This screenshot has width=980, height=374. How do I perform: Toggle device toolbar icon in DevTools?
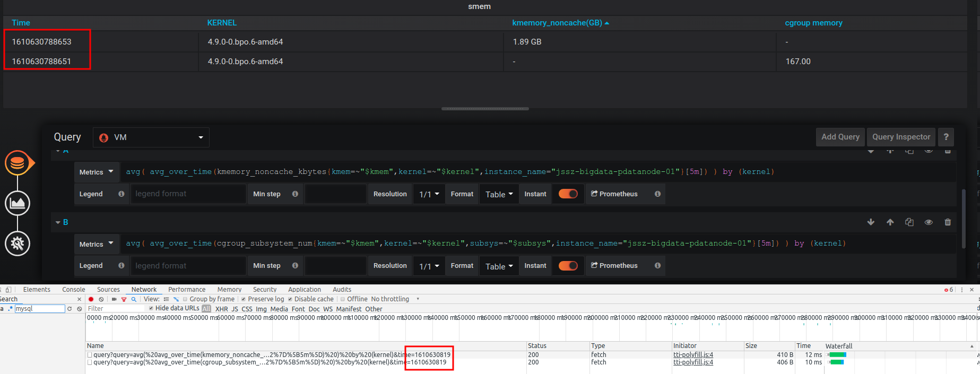coord(8,290)
